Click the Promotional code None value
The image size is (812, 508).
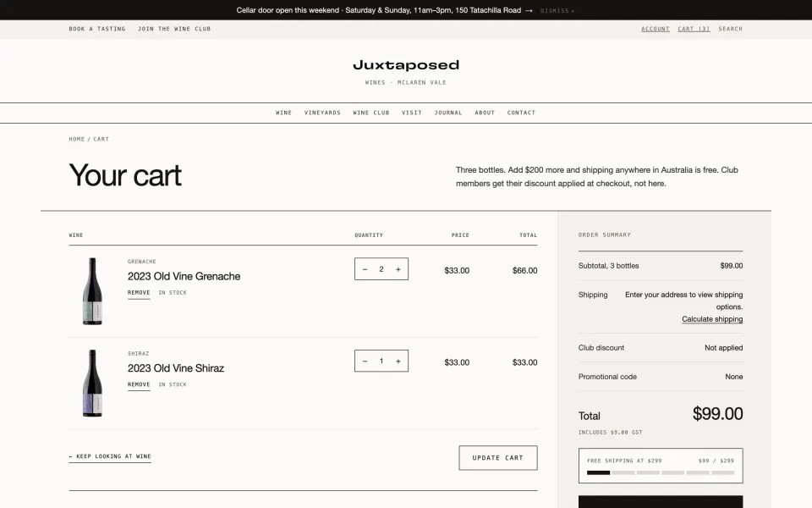click(734, 377)
